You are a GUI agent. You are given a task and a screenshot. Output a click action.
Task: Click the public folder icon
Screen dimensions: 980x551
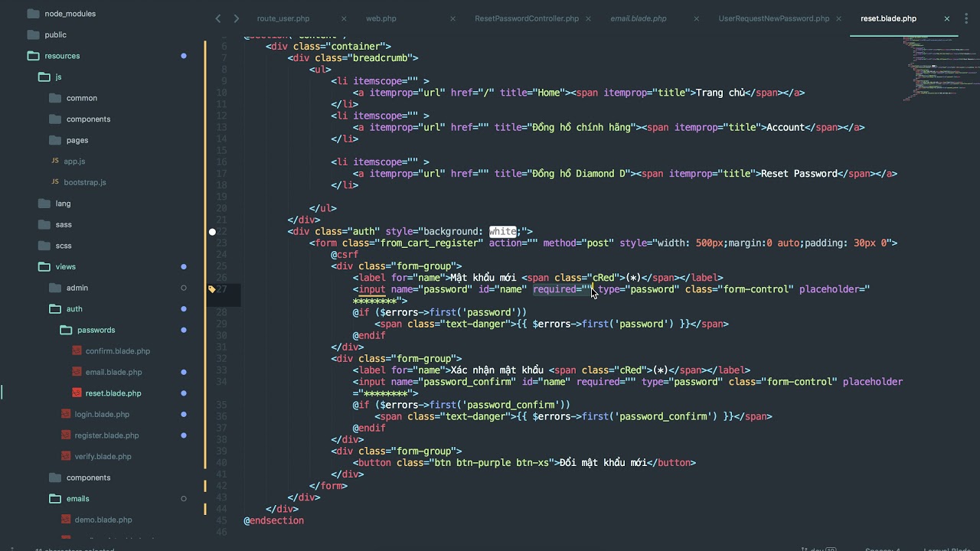pyautogui.click(x=33, y=34)
